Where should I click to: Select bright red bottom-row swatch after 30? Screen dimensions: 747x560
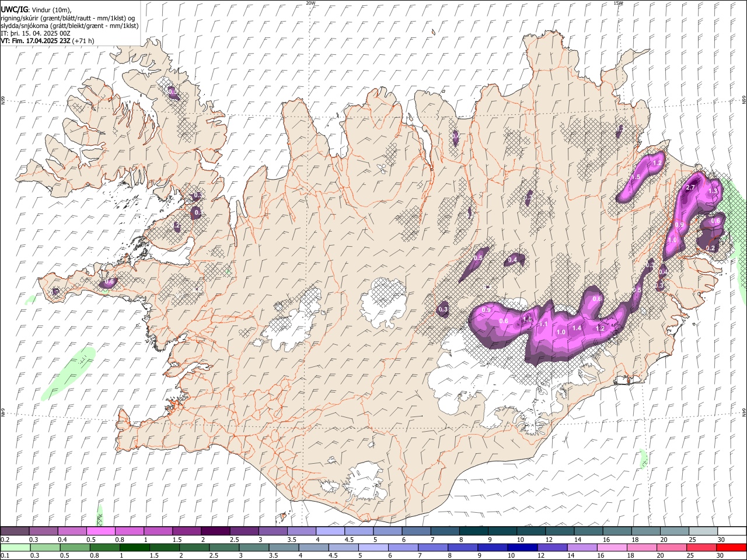tap(732, 547)
